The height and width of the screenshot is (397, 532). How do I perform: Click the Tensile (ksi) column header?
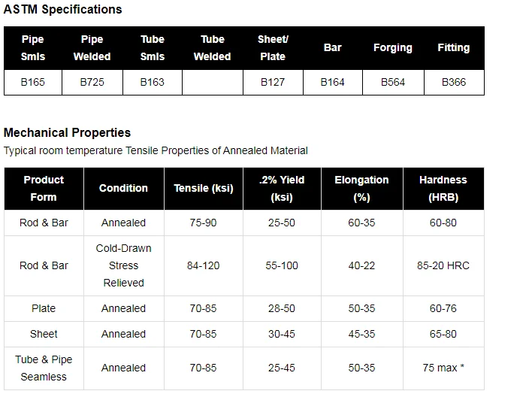pyautogui.click(x=204, y=189)
